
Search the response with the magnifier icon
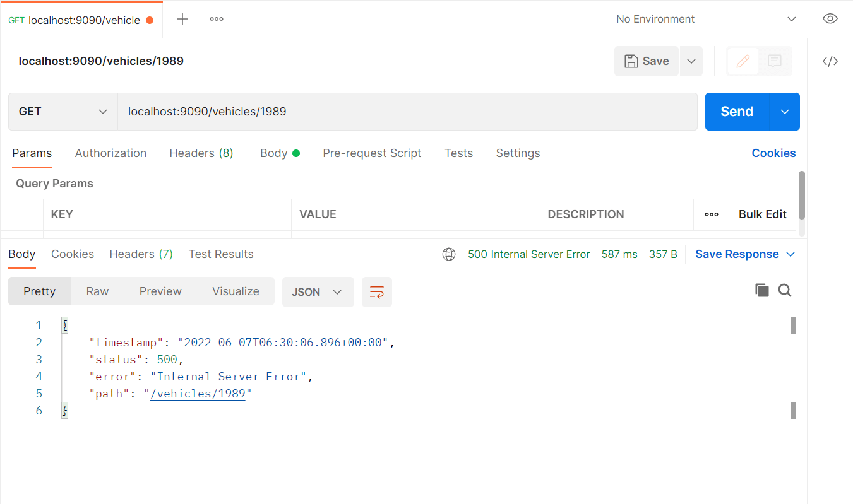(785, 290)
